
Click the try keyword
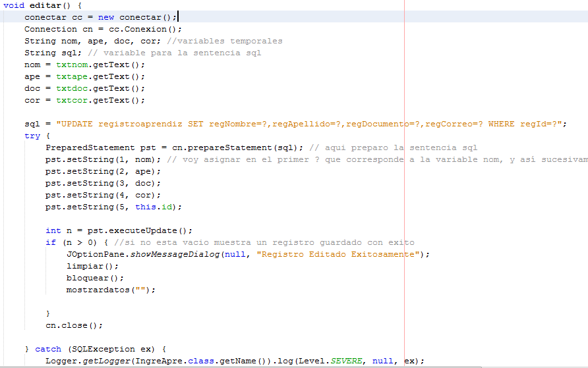32,136
